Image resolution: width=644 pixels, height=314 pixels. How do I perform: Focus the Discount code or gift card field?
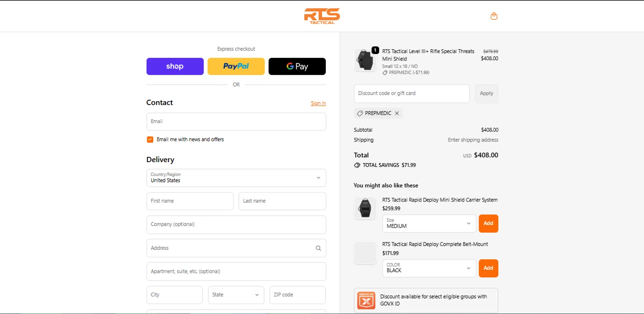point(412,94)
